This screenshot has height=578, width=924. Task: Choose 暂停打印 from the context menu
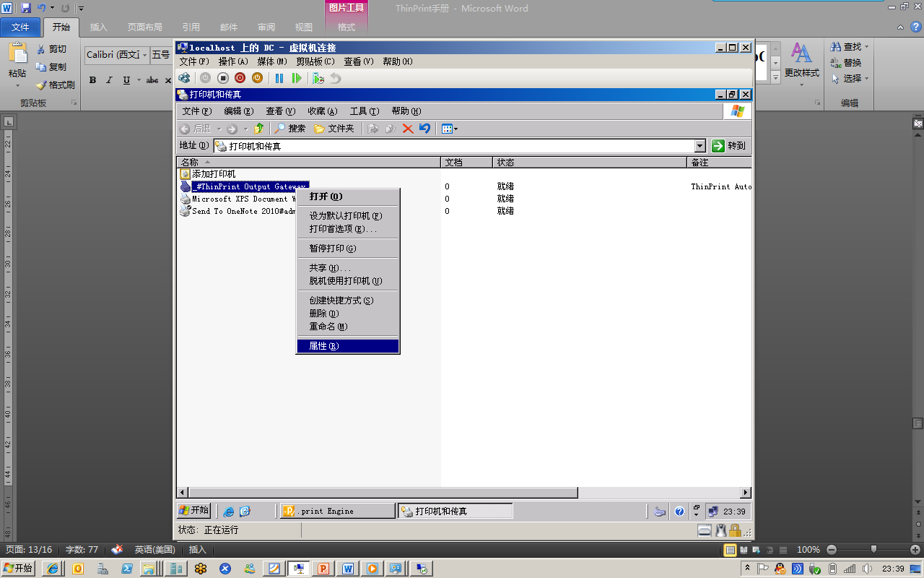(348, 249)
